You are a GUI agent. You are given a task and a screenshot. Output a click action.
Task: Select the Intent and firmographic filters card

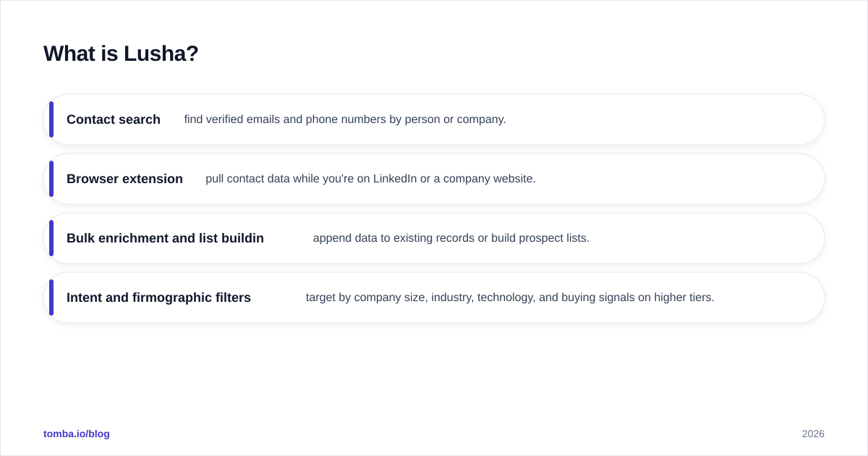tap(434, 297)
